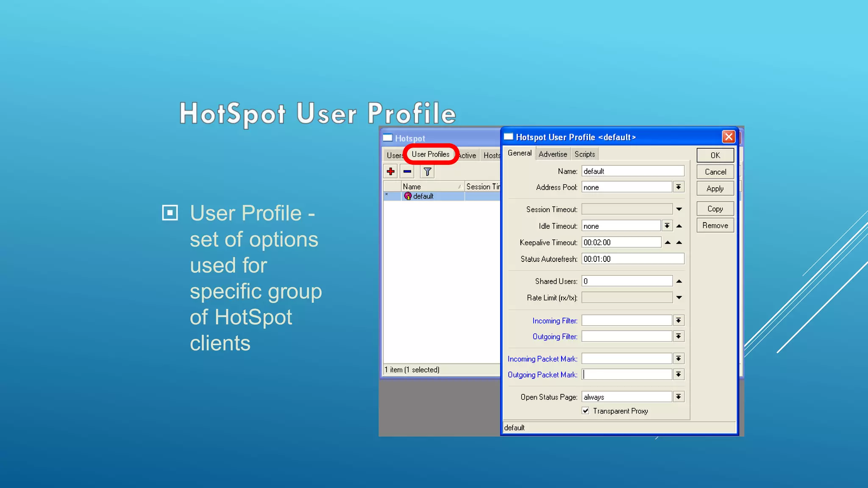This screenshot has width=868, height=488.
Task: Click the Copy button
Action: (715, 209)
